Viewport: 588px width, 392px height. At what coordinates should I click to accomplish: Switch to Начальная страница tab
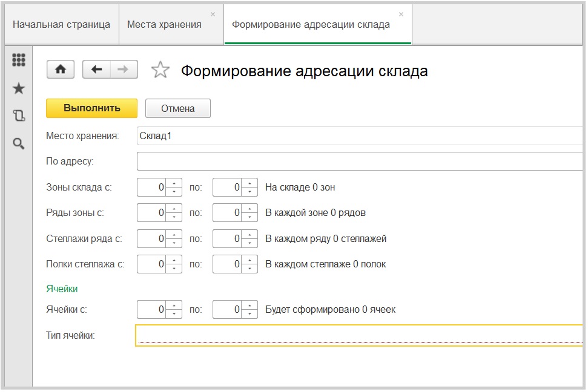click(x=61, y=25)
